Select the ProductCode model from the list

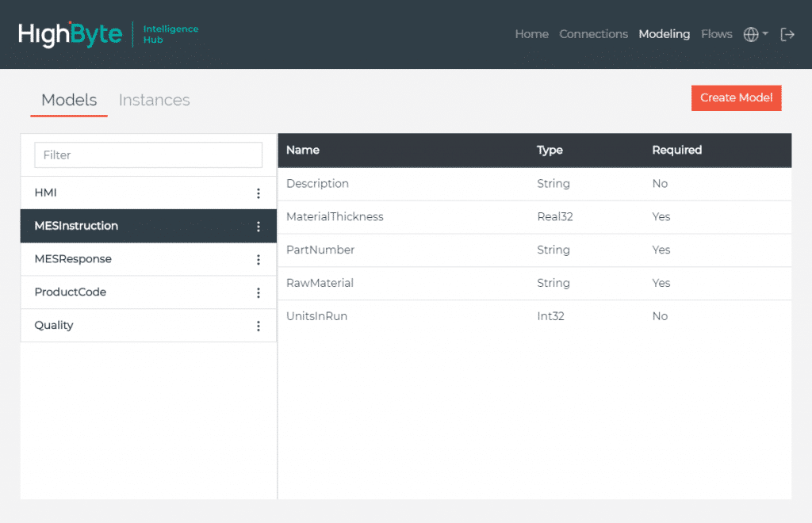point(70,292)
